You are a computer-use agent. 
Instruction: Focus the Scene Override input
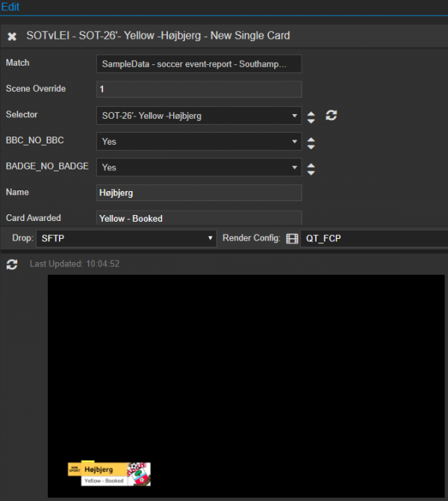pyautogui.click(x=199, y=90)
